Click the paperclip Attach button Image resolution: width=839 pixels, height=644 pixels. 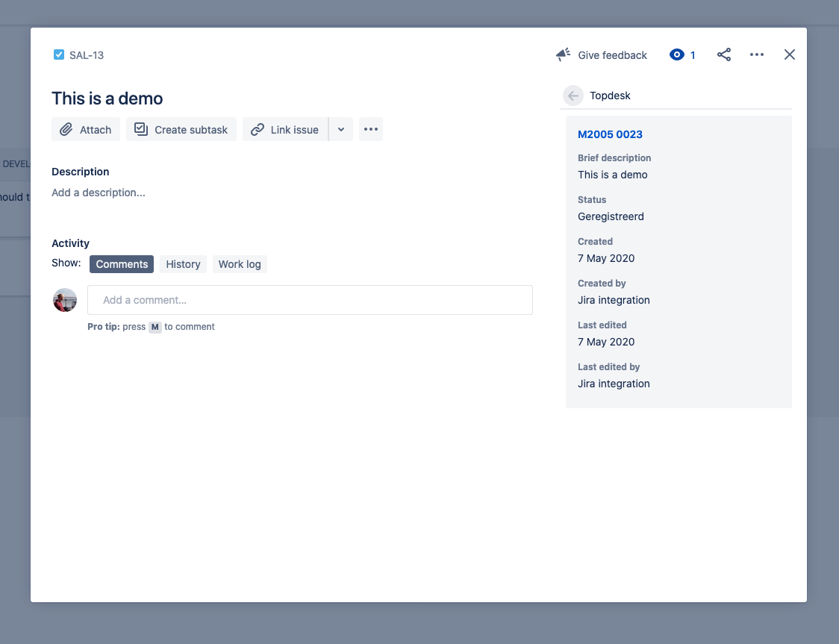86,129
